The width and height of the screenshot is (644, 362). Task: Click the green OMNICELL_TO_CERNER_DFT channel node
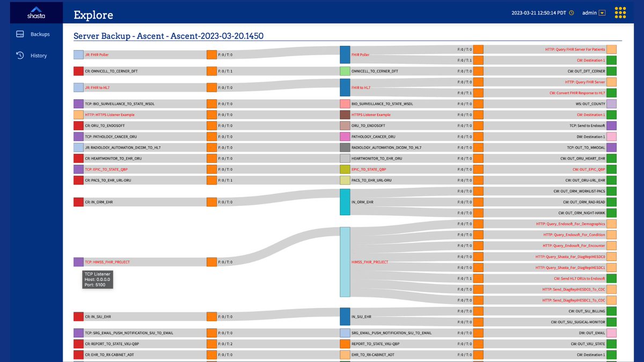[x=345, y=71]
